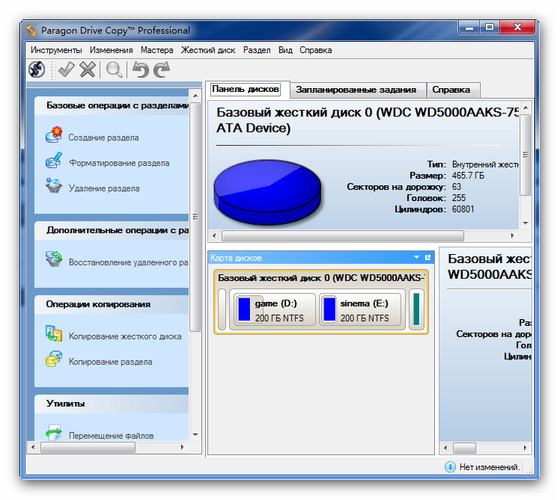Click the 465.7 ГБ size value
The image size is (560, 500).
(x=468, y=175)
